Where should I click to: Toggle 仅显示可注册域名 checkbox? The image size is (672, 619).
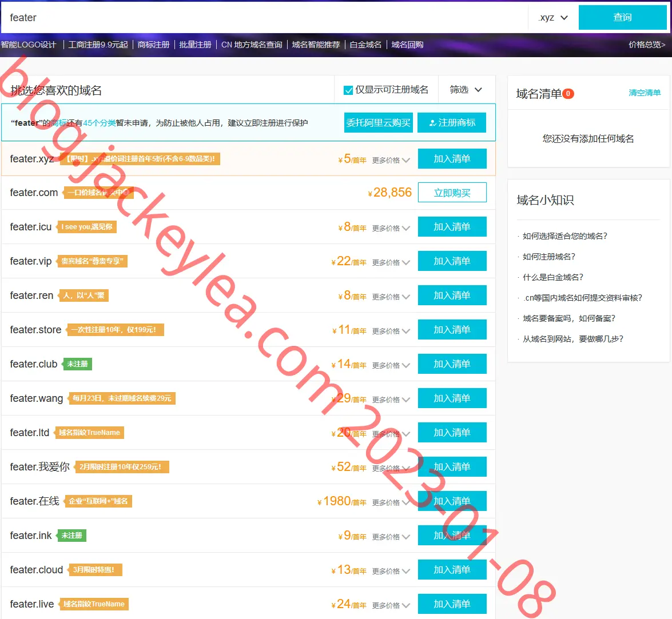click(x=348, y=90)
